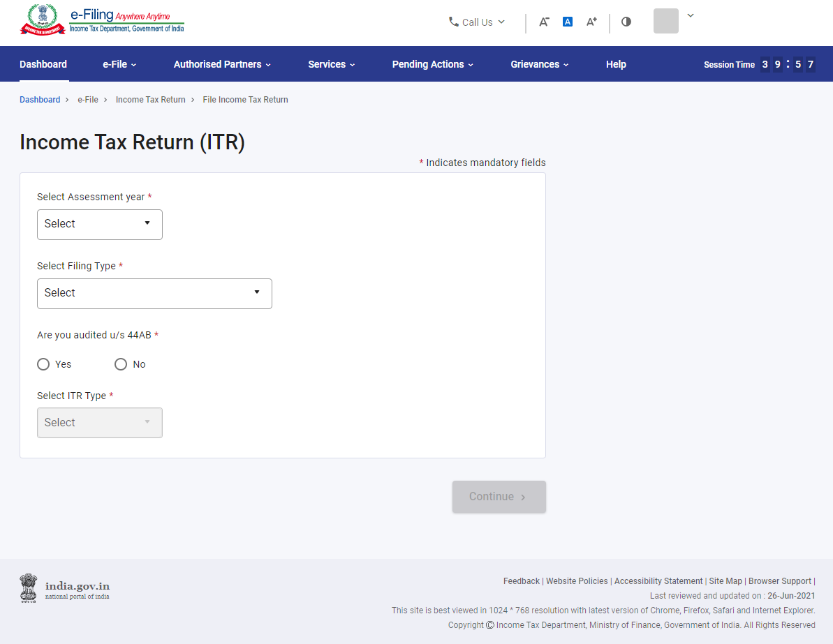Screen dimensions: 833x644
Task: Select Yes for audited u/s 44AB
Action: [x=43, y=364]
